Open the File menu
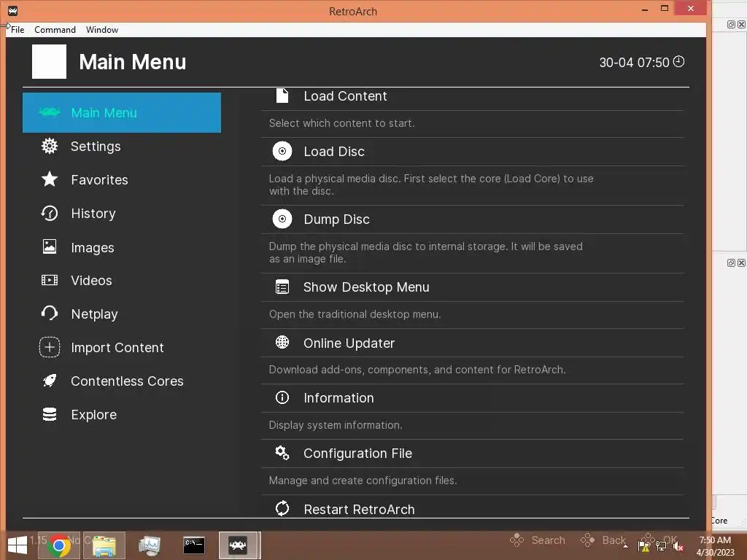This screenshot has height=560, width=747. (18, 29)
